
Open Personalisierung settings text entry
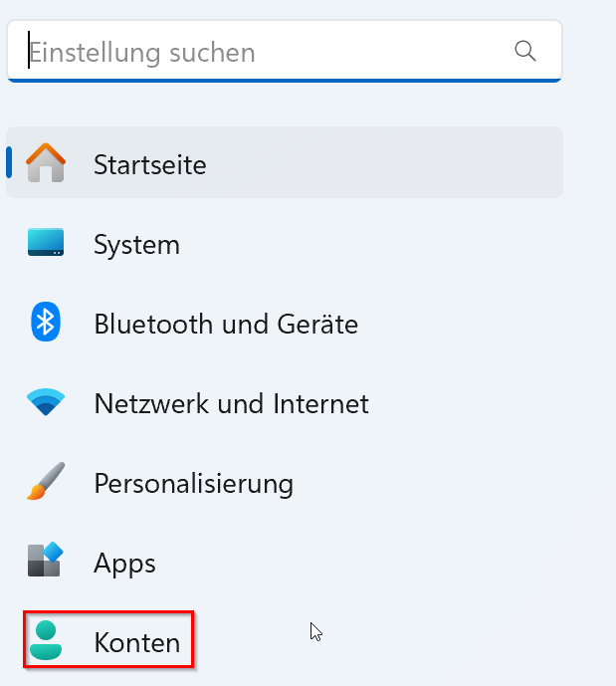tap(194, 484)
